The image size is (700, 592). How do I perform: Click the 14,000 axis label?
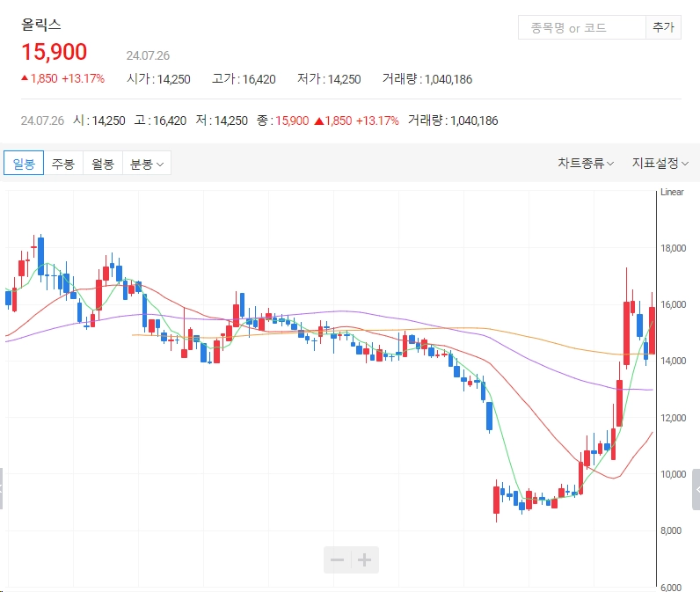[674, 361]
